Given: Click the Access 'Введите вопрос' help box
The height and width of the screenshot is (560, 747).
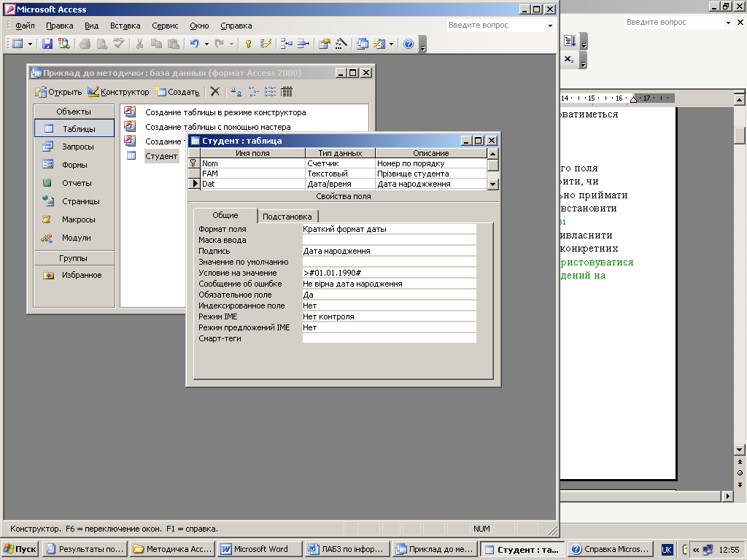Looking at the screenshot, I should click(x=495, y=26).
